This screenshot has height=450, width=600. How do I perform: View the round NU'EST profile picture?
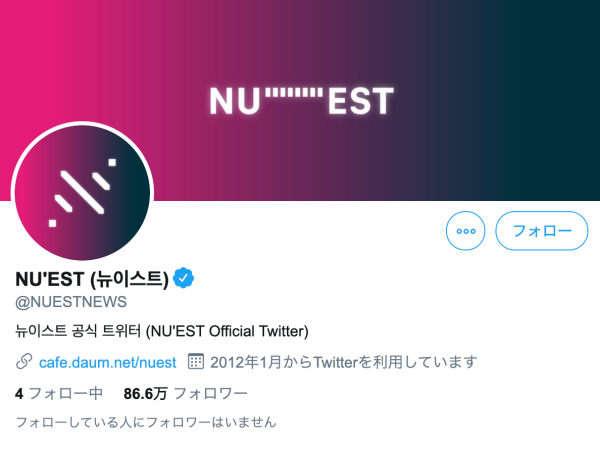point(82,192)
